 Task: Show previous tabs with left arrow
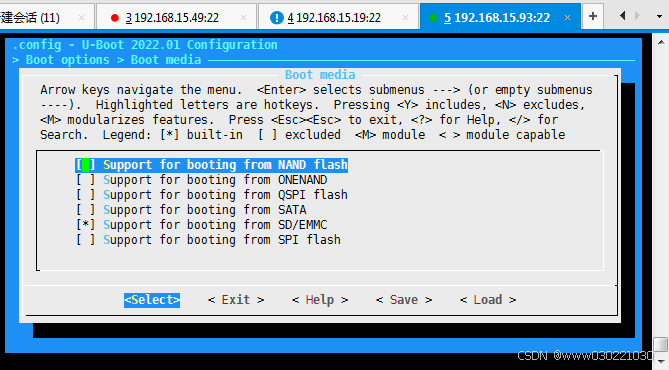click(x=622, y=16)
